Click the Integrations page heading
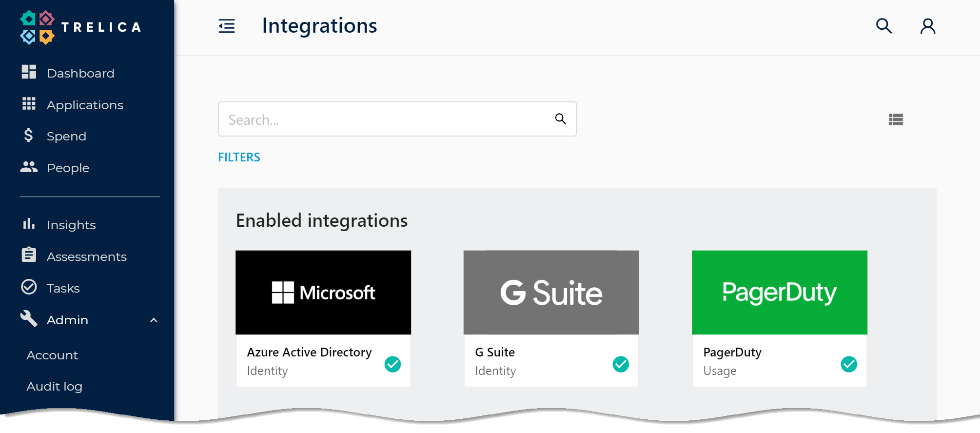The width and height of the screenshot is (980, 433). tap(319, 26)
